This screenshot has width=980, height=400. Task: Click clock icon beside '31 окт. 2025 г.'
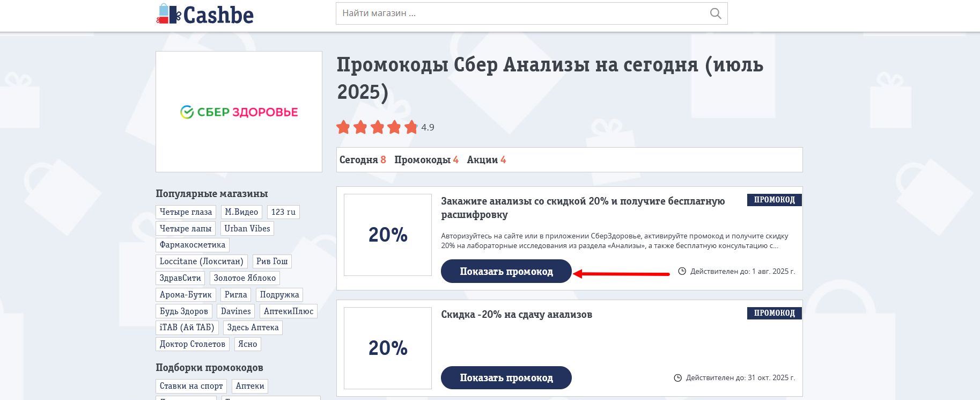pyautogui.click(x=678, y=378)
